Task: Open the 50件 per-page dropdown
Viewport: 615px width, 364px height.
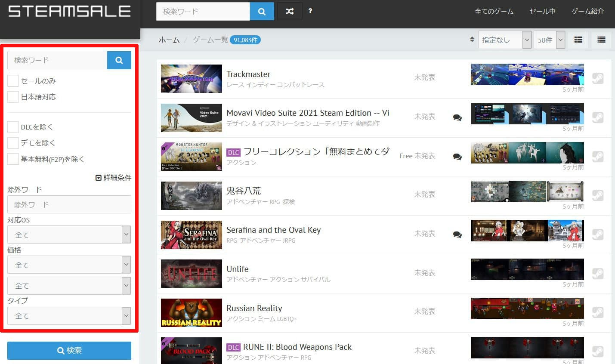Action: (549, 40)
